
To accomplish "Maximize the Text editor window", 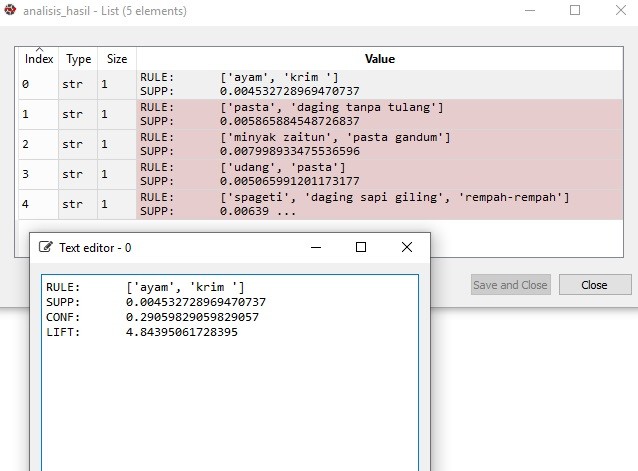I will pos(361,247).
